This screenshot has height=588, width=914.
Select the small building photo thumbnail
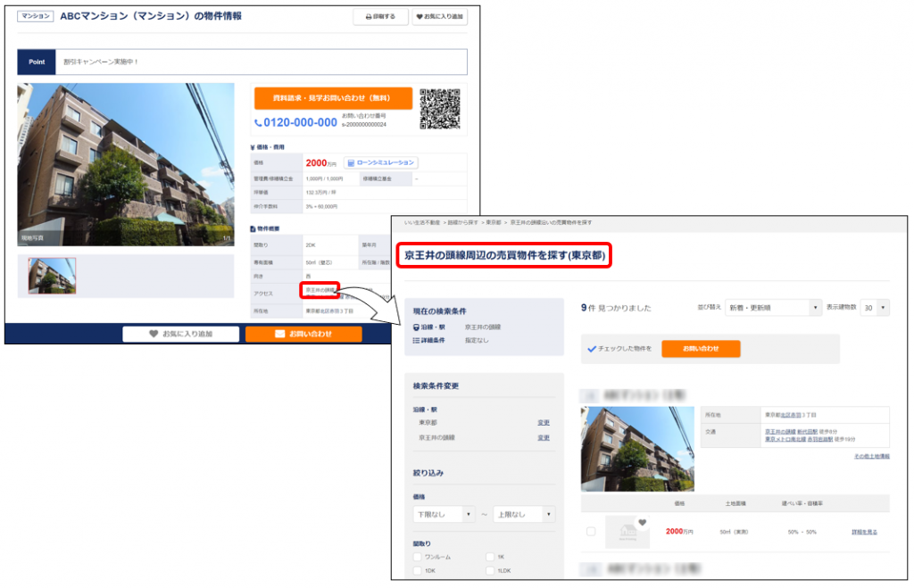click(52, 276)
